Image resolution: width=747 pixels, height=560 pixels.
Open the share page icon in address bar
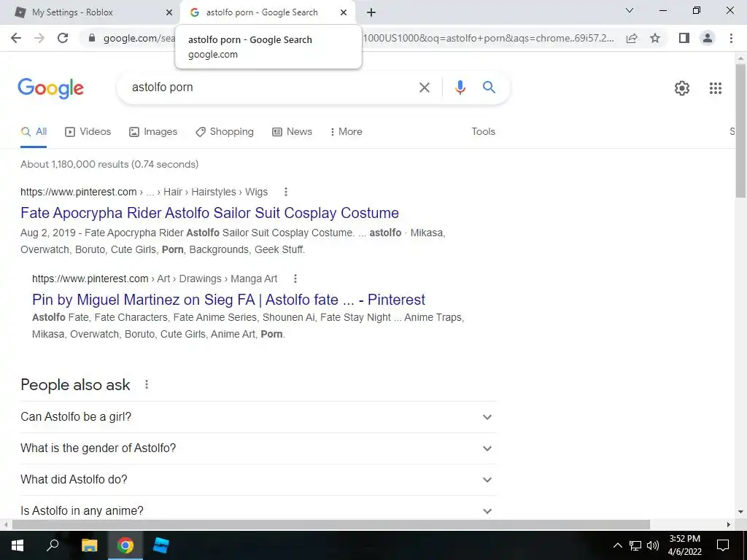click(632, 38)
